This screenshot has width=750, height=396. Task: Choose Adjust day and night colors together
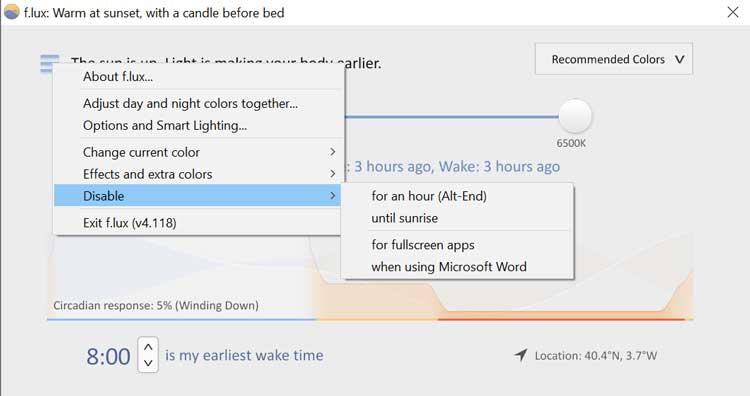coord(197,103)
